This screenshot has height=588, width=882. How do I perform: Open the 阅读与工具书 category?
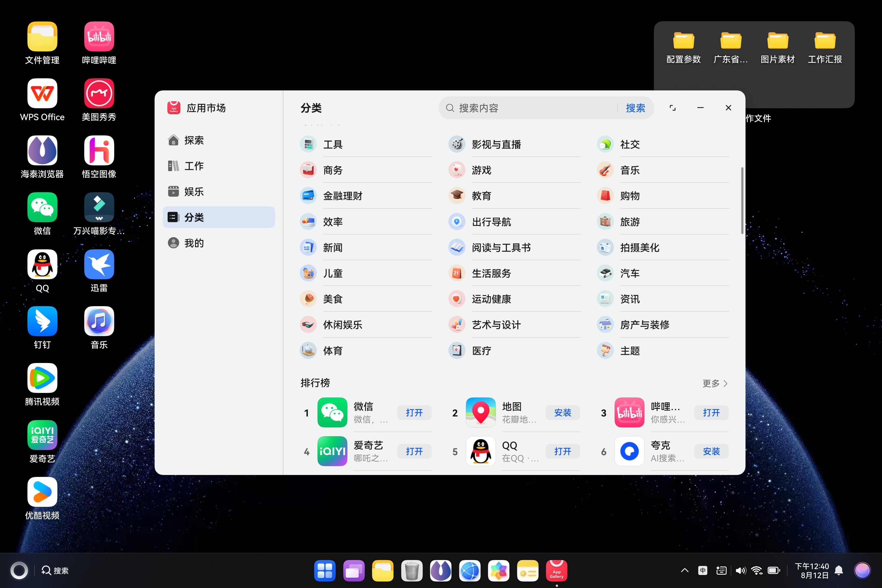coord(514,248)
